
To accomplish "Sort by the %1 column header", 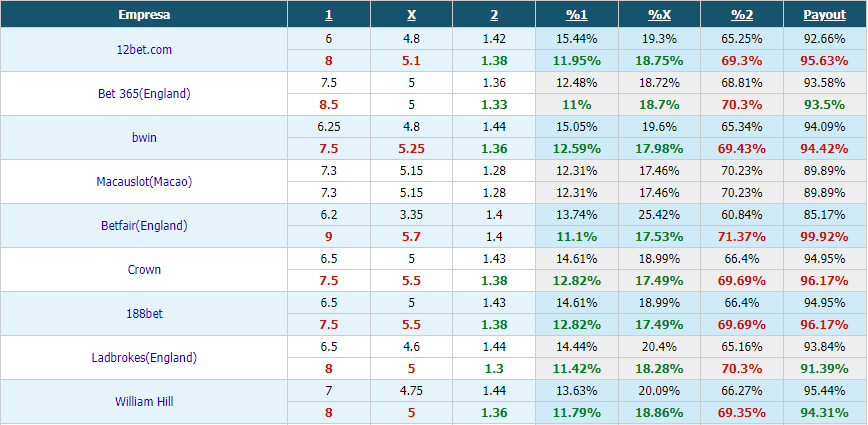I will (x=576, y=15).
